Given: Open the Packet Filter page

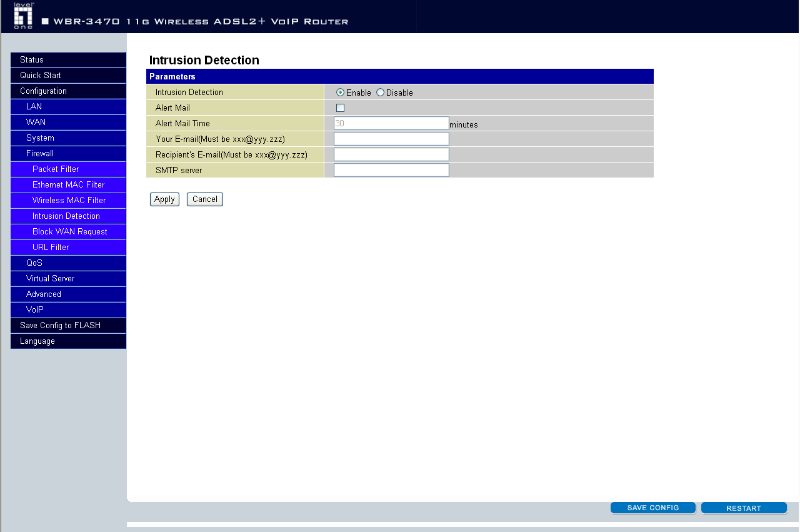Looking at the screenshot, I should (x=68, y=169).
